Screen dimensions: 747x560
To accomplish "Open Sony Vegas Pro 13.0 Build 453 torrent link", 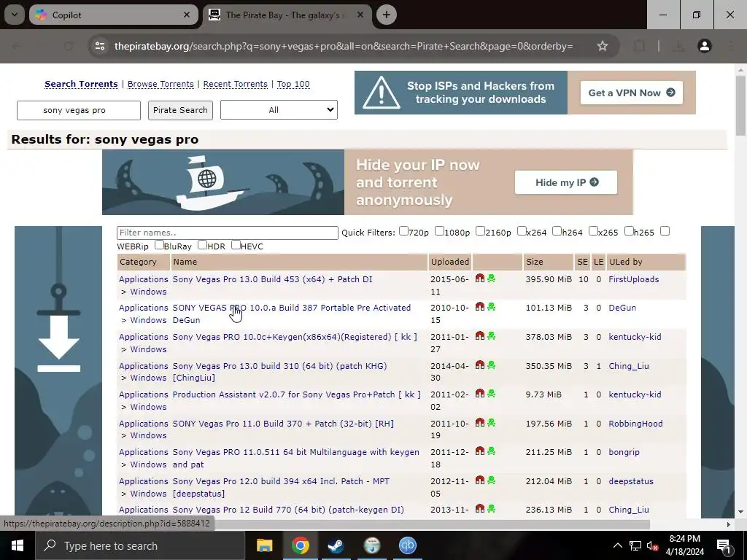I will [x=273, y=279].
